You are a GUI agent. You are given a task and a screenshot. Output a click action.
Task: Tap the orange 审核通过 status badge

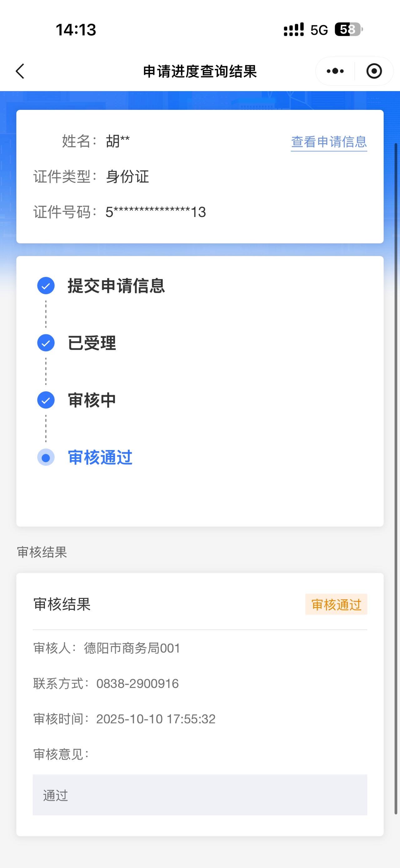pyautogui.click(x=336, y=605)
